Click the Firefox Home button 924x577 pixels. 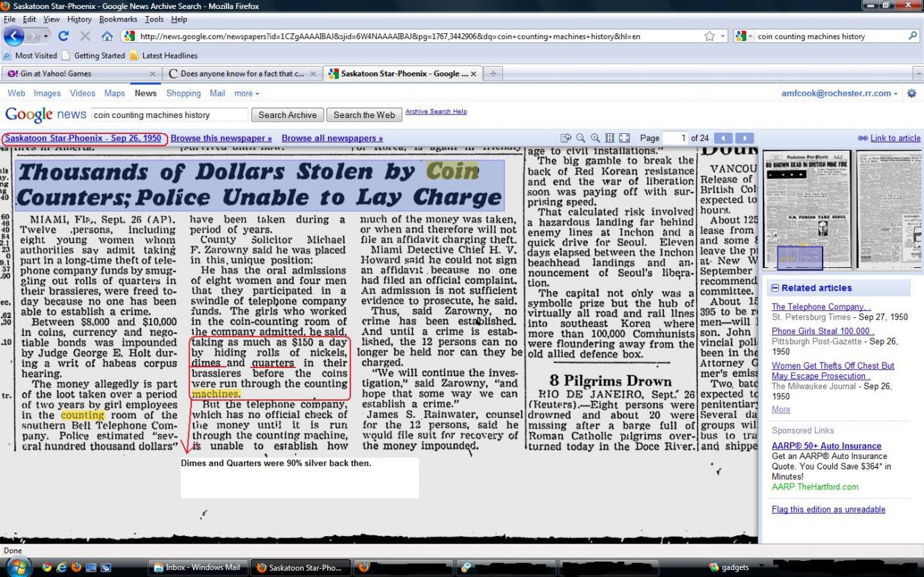click(107, 36)
